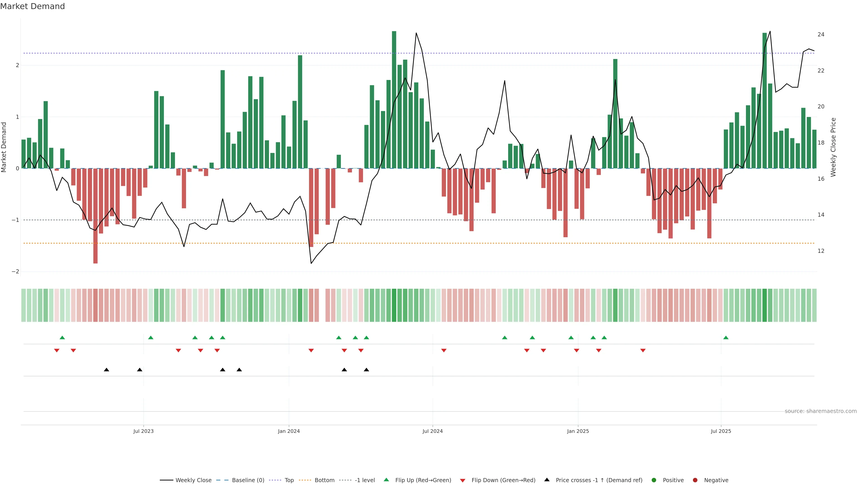Click the source: sharemaestro.com text
Viewport: 868px width, 488px height.
coord(821,411)
